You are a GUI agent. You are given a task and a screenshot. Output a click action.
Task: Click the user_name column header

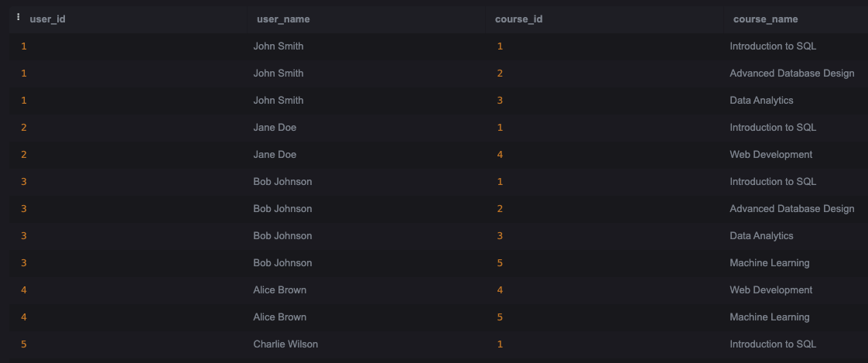(282, 19)
